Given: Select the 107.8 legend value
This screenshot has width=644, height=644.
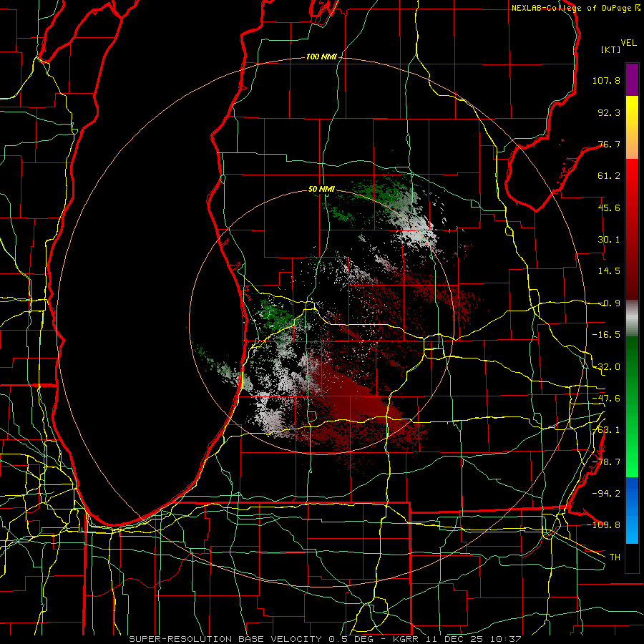Looking at the screenshot, I should pyautogui.click(x=606, y=80).
